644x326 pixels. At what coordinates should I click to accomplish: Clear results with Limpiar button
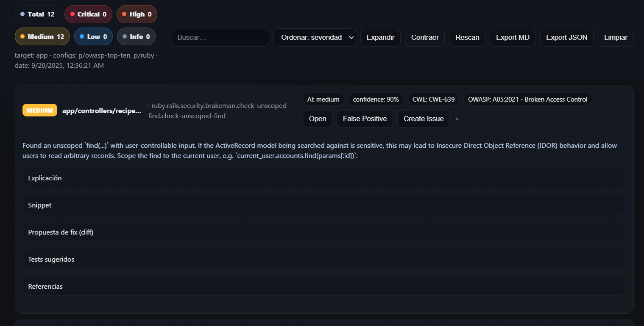point(616,38)
